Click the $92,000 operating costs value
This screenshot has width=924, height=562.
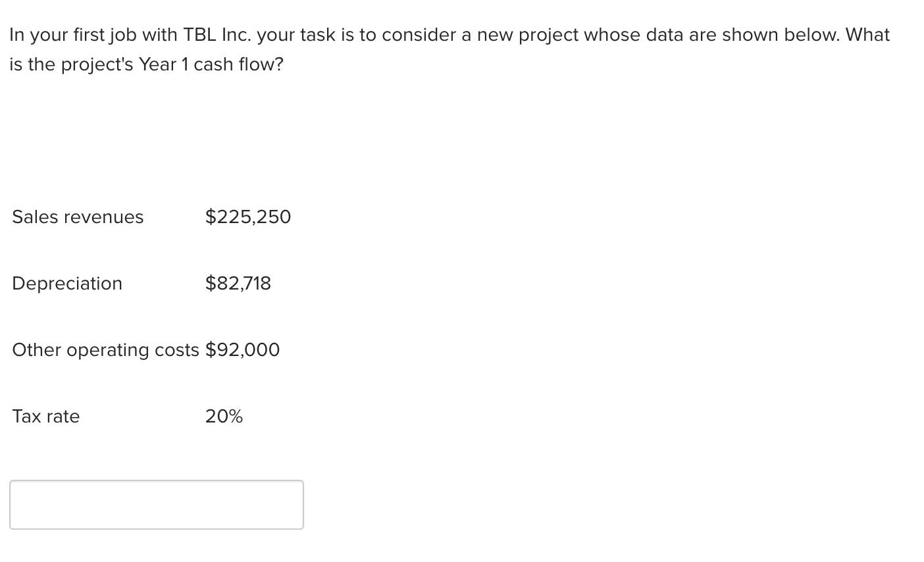[242, 349]
